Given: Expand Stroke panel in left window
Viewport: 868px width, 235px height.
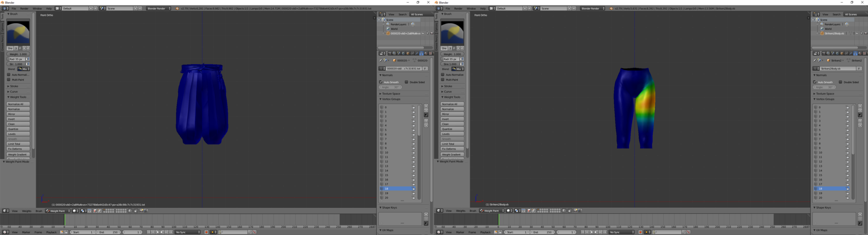Looking at the screenshot, I should [x=14, y=86].
